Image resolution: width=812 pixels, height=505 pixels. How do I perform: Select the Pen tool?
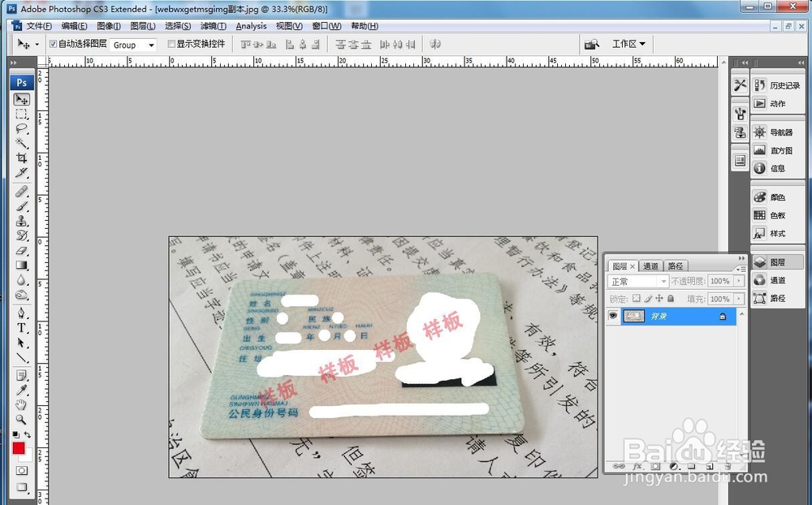pyautogui.click(x=22, y=313)
